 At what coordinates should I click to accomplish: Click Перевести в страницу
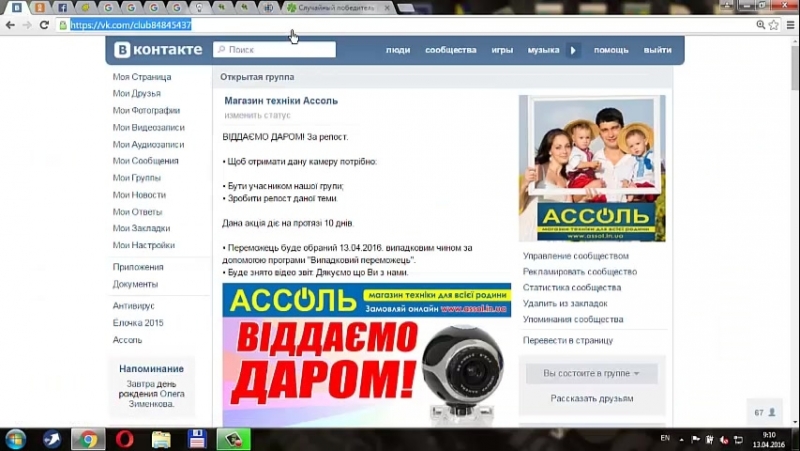tap(568, 340)
